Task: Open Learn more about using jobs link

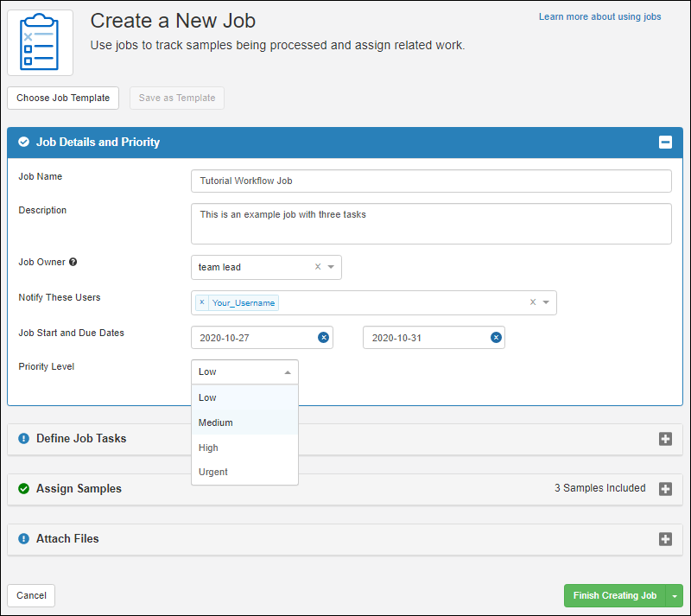Action: point(599,16)
